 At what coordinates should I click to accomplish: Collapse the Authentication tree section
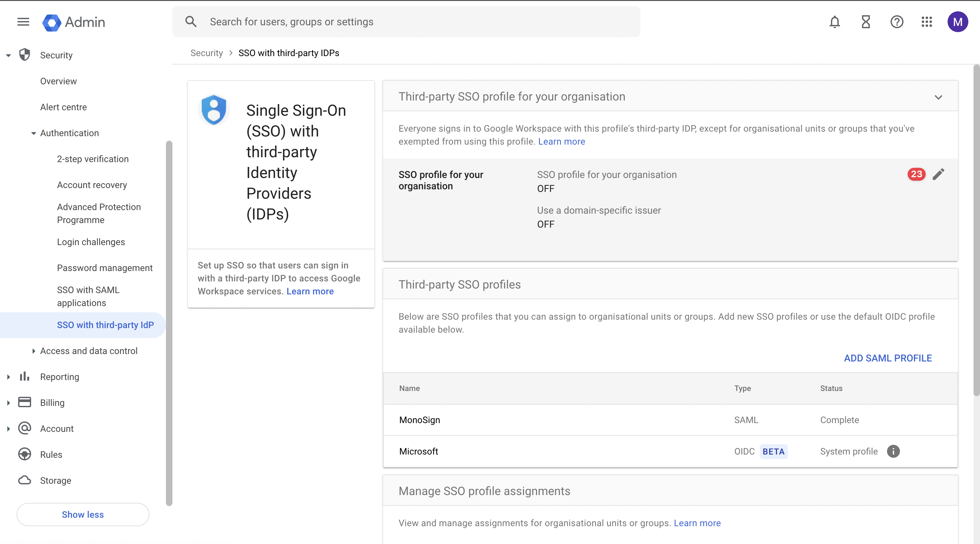33,133
